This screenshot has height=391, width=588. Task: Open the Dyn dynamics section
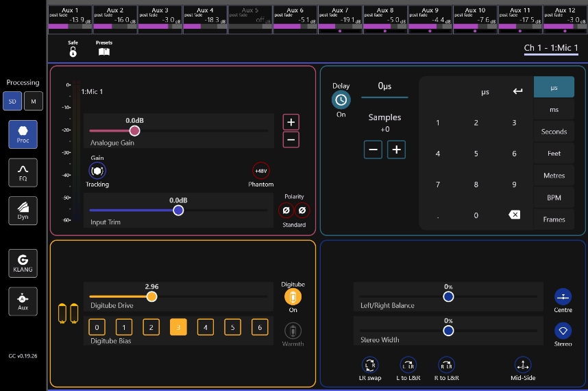tap(23, 211)
